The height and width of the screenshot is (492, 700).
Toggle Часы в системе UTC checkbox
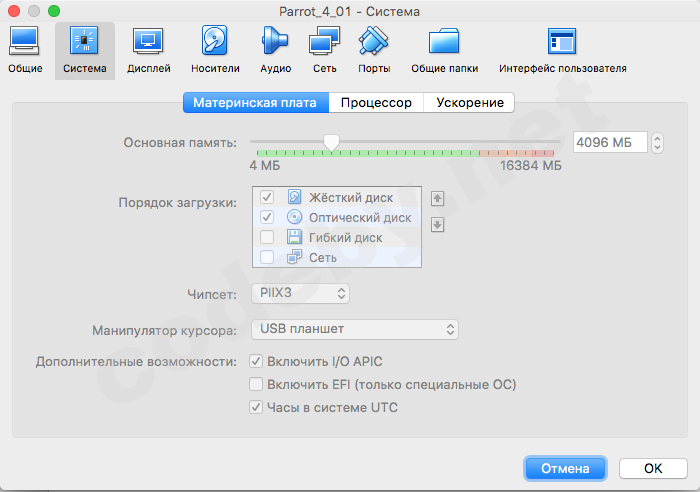(256, 407)
